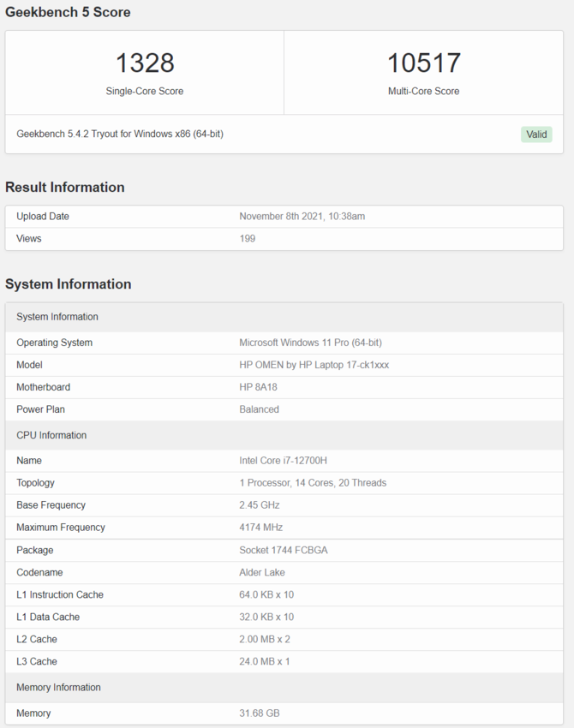
Task: Click the Views label
Action: coord(29,239)
